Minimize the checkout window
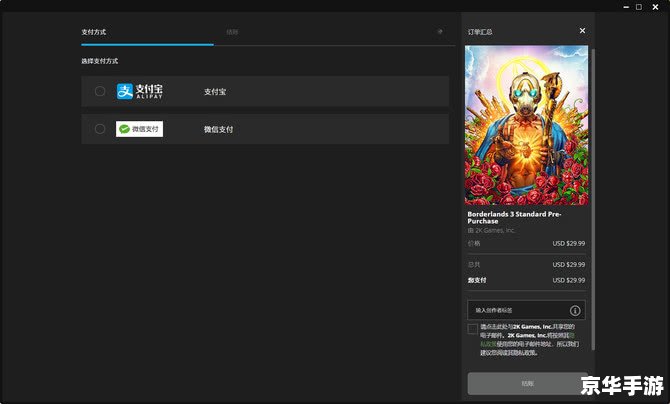This screenshot has width=670, height=404. 626,7
